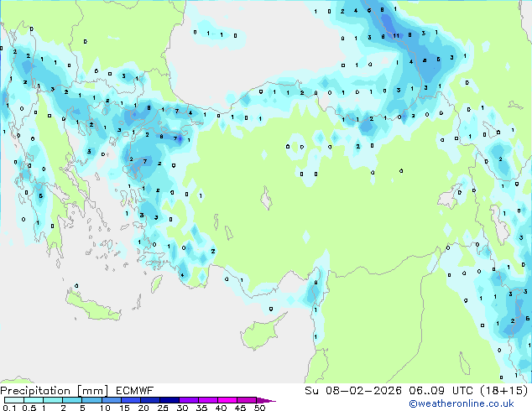Screen dimensions: 532x411
Task: Click the legend tick label "25"
Action: point(163,408)
